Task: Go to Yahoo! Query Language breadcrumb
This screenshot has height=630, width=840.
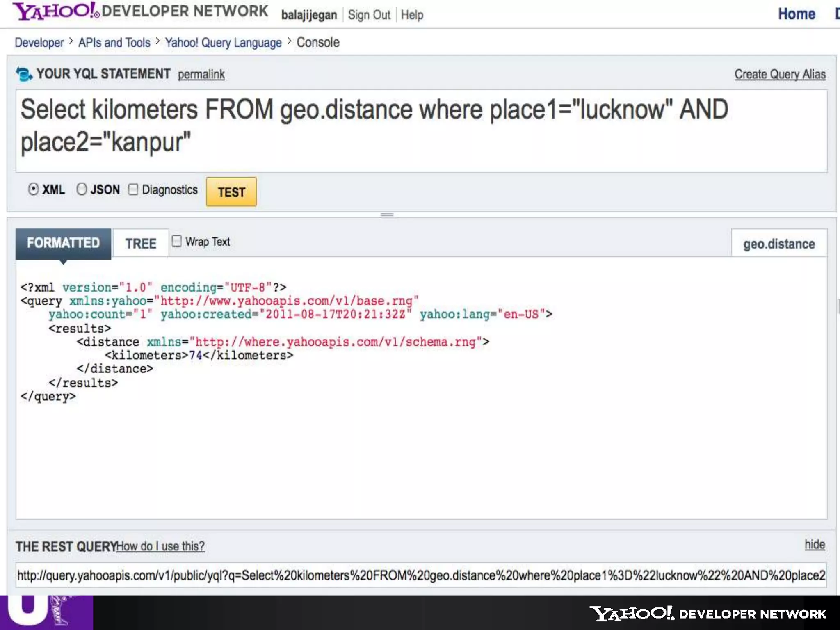Action: pos(223,43)
